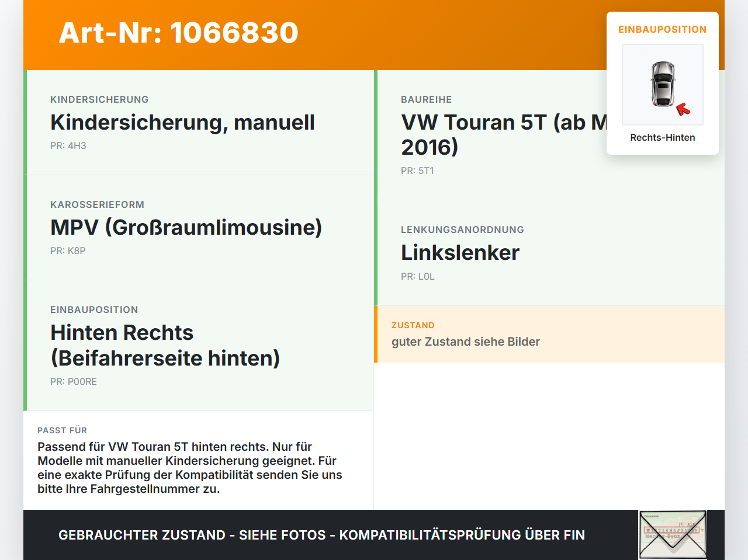Click the red arrow on car diagram
This screenshot has height=560, width=748.
tap(683, 109)
